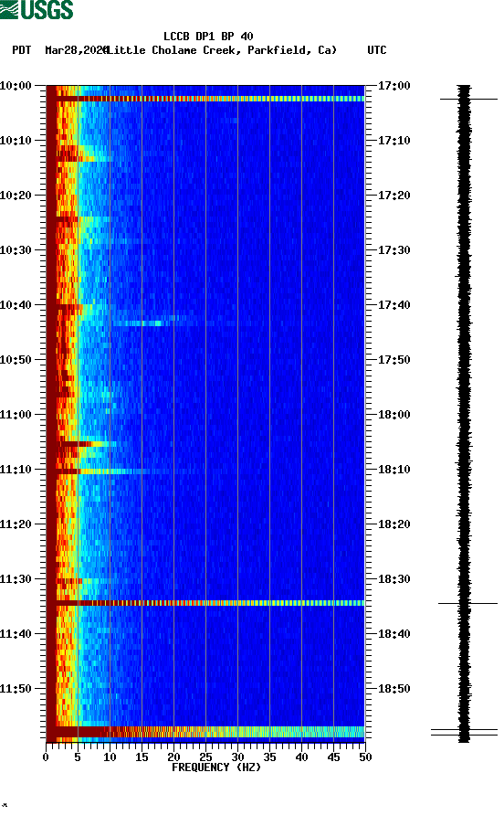Click the 17:40 UTC time label
Viewport: 504px width, 815px height.
pos(394,305)
